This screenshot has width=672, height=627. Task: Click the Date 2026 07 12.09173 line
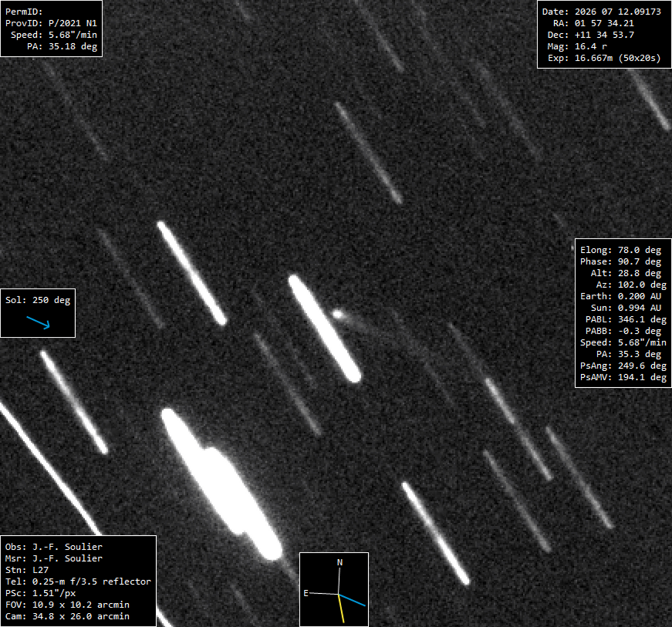pos(601,12)
